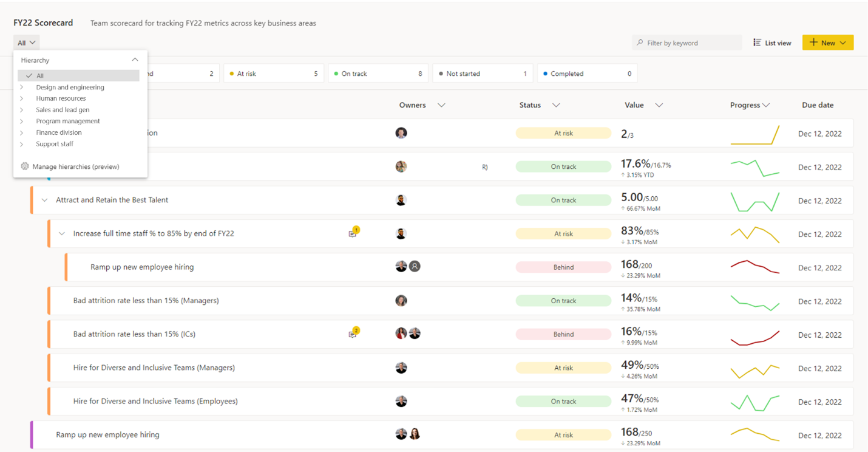Click the notes icon on full time staff row

tap(353, 233)
